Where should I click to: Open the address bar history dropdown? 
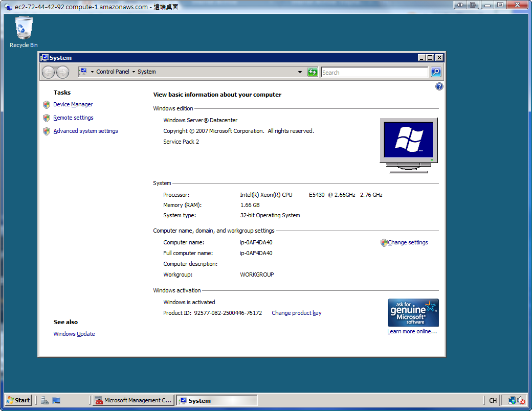(300, 72)
